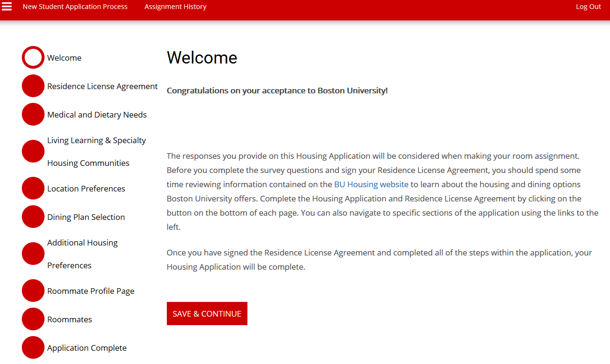This screenshot has width=610, height=364.
Task: Select Dining Plan Selection sidebar label
Action: click(x=86, y=217)
